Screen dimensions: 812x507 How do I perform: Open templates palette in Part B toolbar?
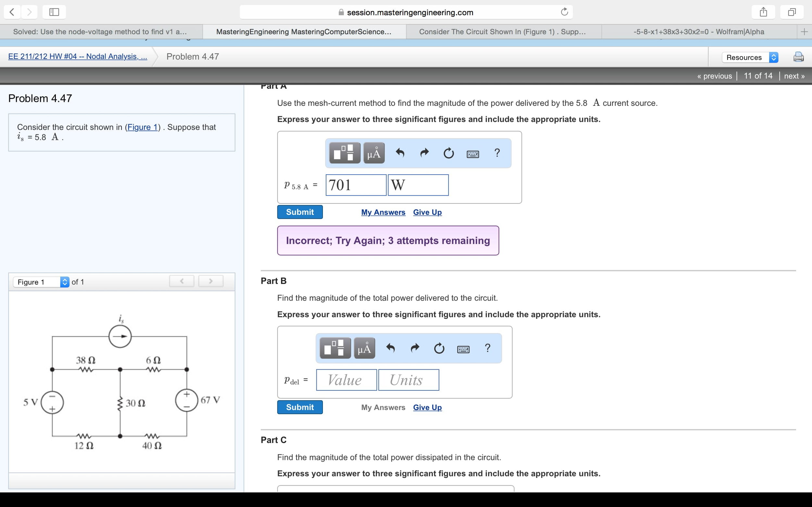[x=335, y=348]
